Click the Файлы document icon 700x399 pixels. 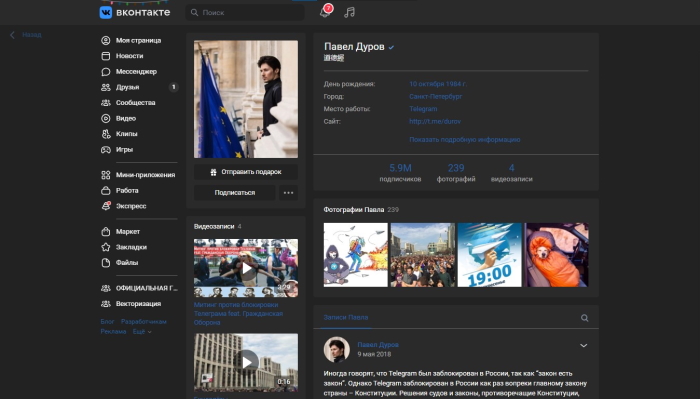[106, 262]
